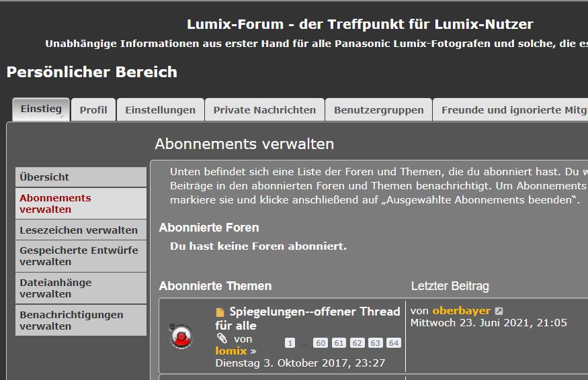The height and width of the screenshot is (380, 588).
Task: Jump to latest post icon beside oberbayer
Action: coord(499,311)
